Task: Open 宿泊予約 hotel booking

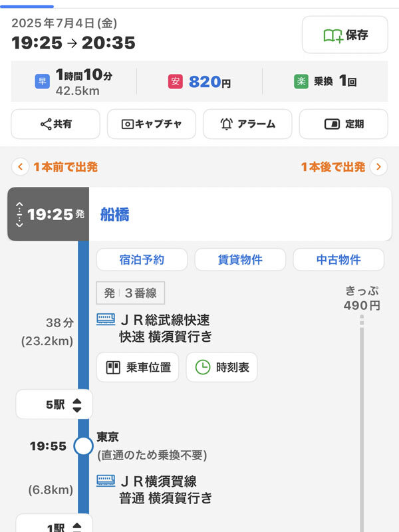Action: (x=140, y=259)
